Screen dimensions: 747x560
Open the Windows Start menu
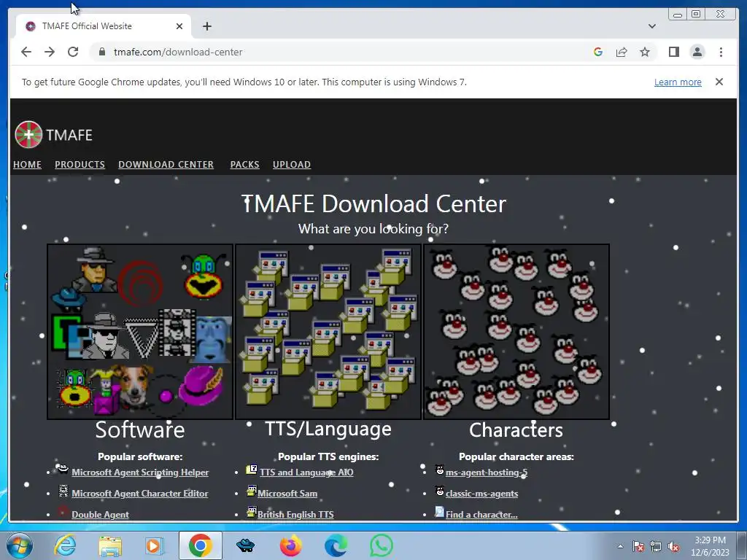pos(19,545)
